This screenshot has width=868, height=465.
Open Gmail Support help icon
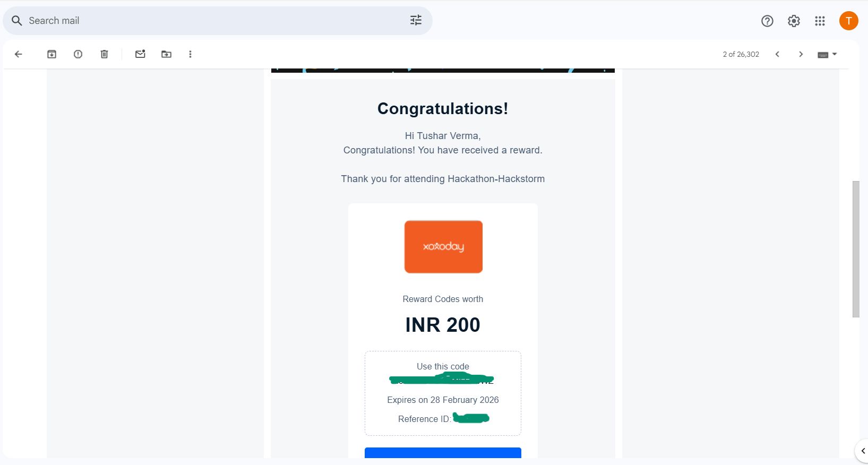pos(767,21)
